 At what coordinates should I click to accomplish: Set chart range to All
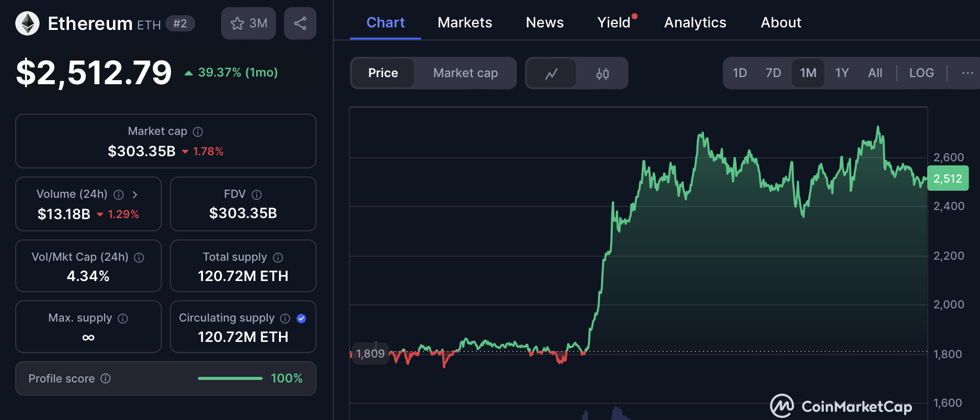(875, 73)
